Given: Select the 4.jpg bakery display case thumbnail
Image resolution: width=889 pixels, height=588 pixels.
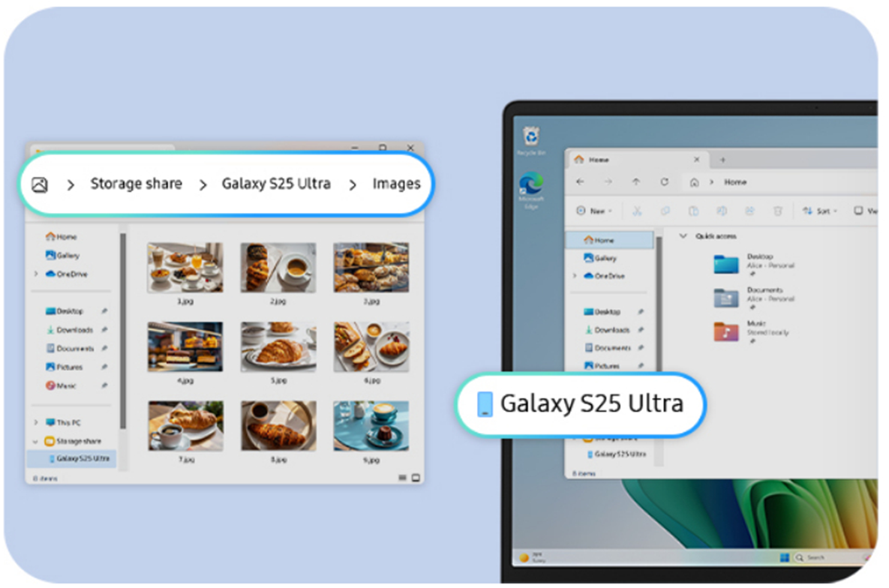Looking at the screenshot, I should coord(185,346).
